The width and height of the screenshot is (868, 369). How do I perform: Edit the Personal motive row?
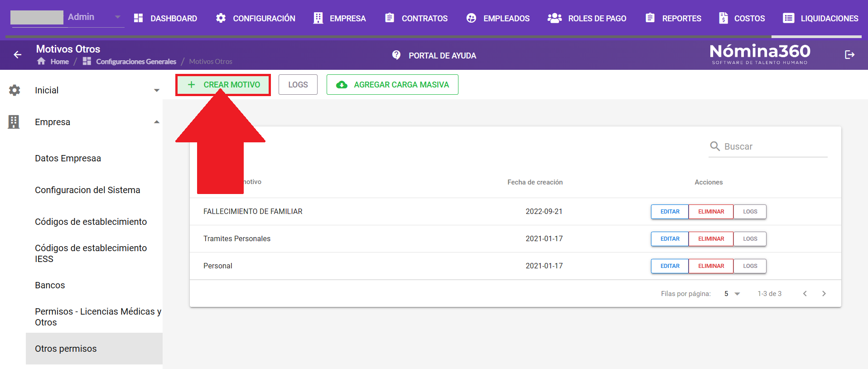pos(670,266)
